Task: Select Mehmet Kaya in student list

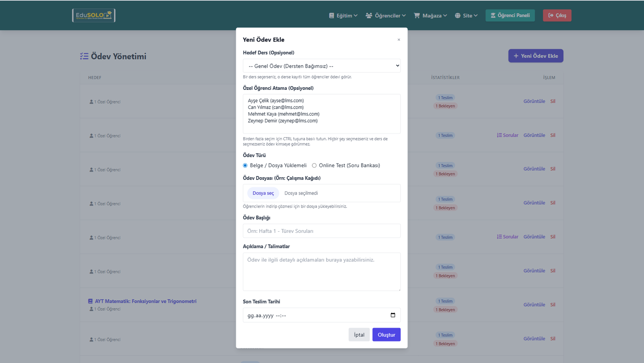Action: [284, 114]
